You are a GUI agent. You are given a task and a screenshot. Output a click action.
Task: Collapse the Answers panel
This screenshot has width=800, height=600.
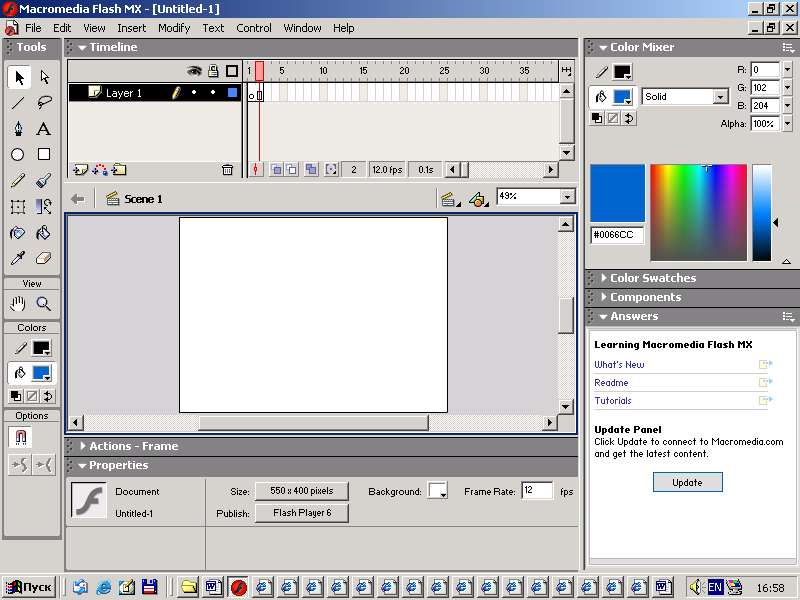603,316
